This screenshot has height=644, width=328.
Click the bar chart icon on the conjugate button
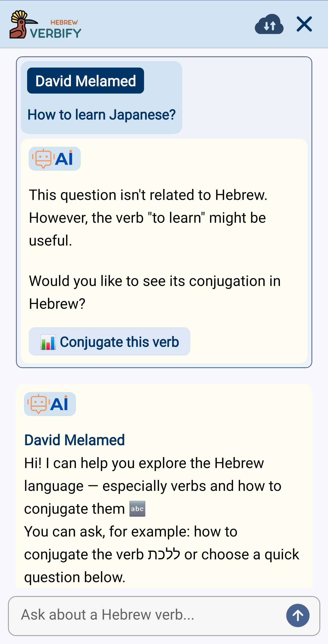(48, 342)
